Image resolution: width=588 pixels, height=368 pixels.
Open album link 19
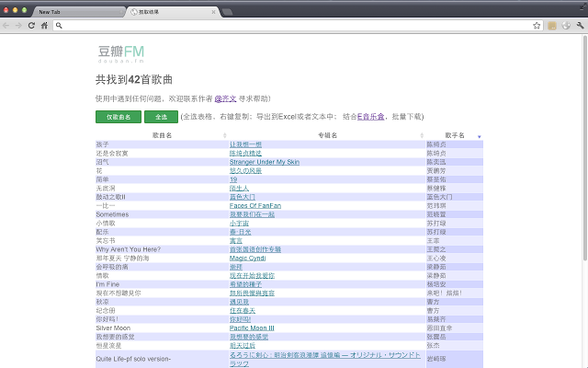(233, 179)
